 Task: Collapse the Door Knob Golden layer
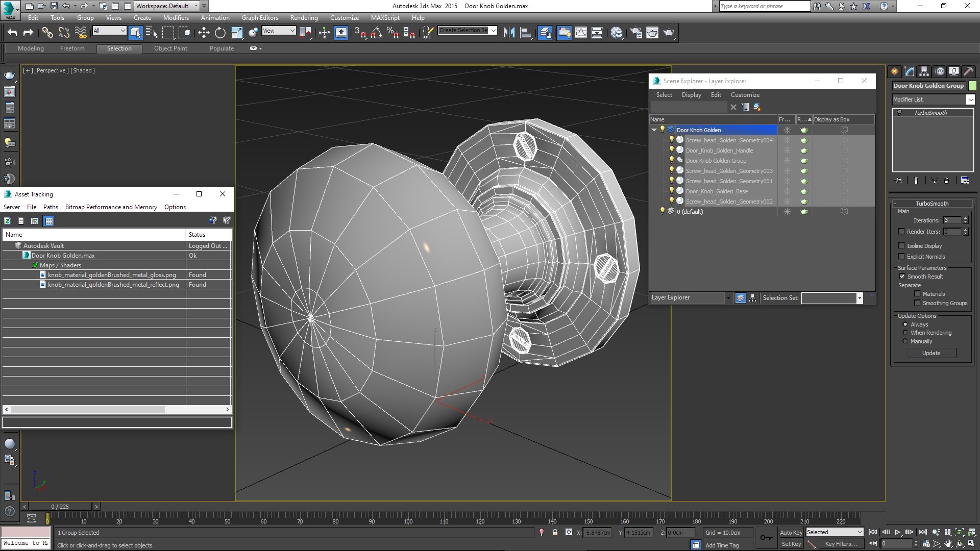pyautogui.click(x=654, y=130)
